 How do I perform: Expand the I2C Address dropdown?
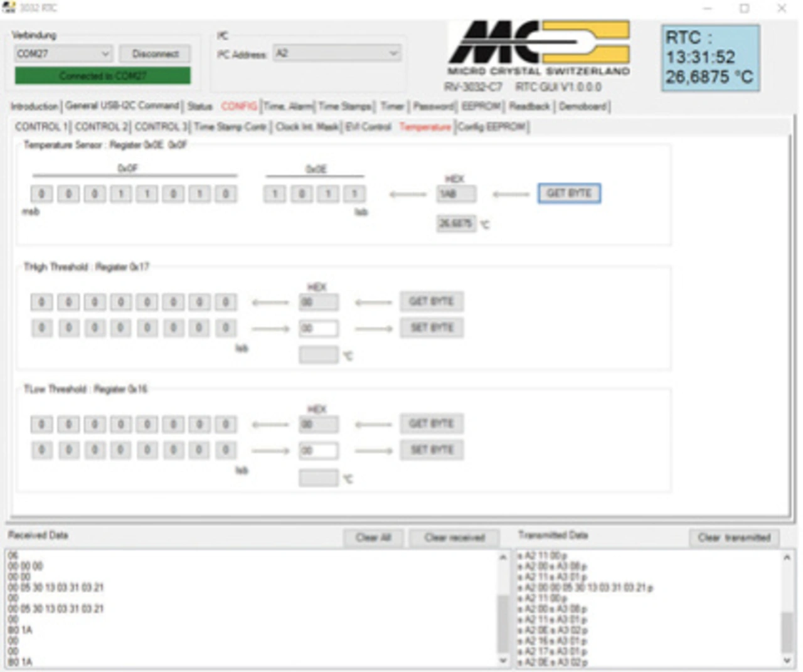tap(337, 53)
